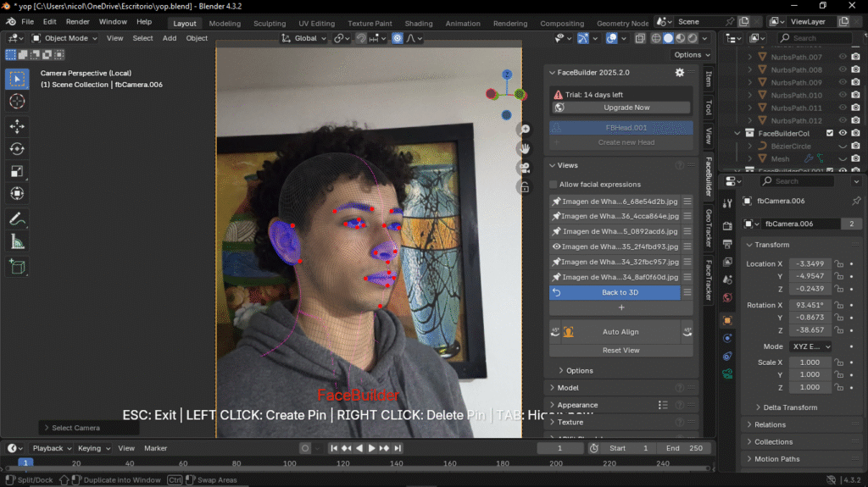
Task: Select the Move tool in the toolbar
Action: tap(17, 126)
